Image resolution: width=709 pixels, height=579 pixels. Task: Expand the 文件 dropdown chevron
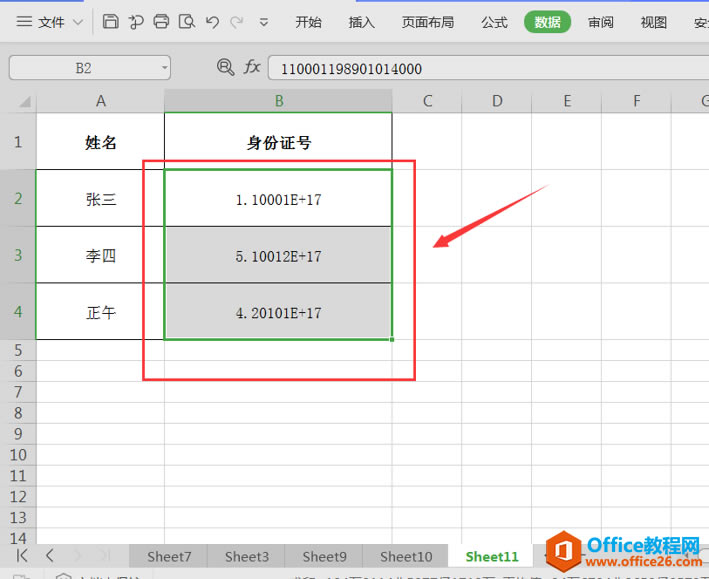78,22
